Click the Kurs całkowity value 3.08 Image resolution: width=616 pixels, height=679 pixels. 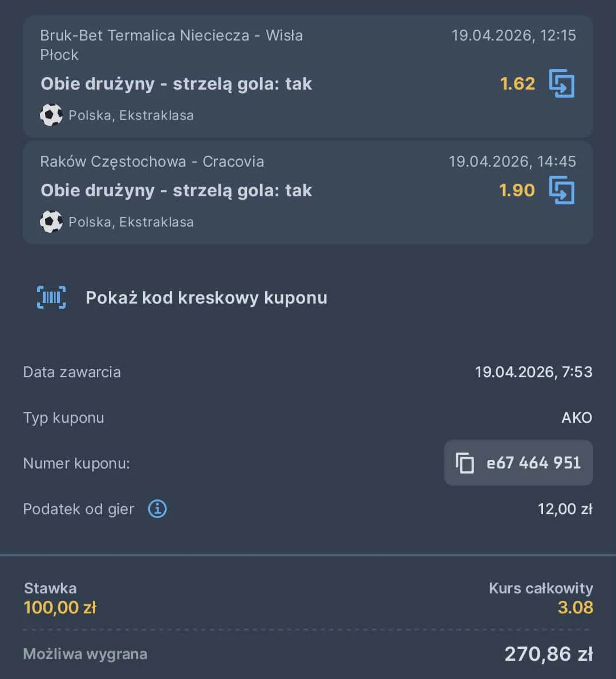point(576,607)
